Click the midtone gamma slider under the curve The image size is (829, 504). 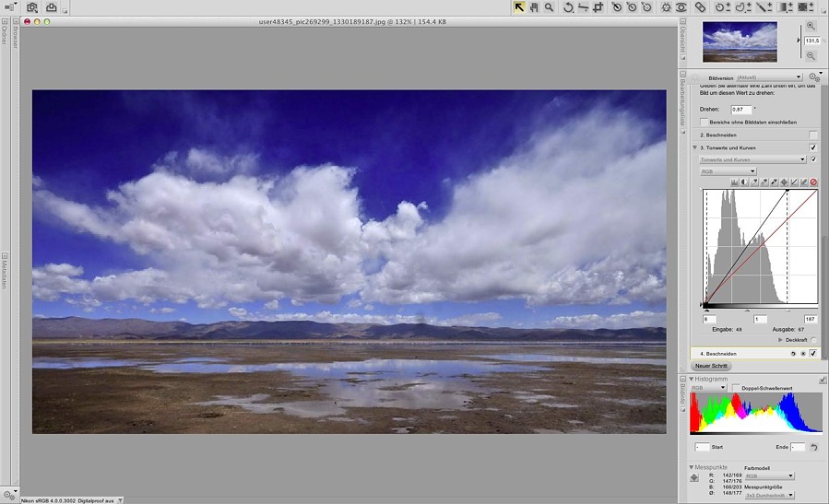click(747, 309)
